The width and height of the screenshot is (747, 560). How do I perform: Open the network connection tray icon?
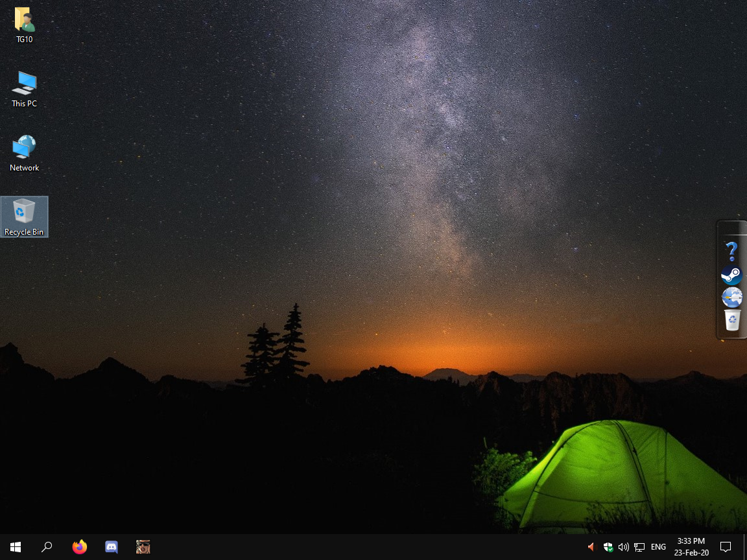tap(639, 547)
